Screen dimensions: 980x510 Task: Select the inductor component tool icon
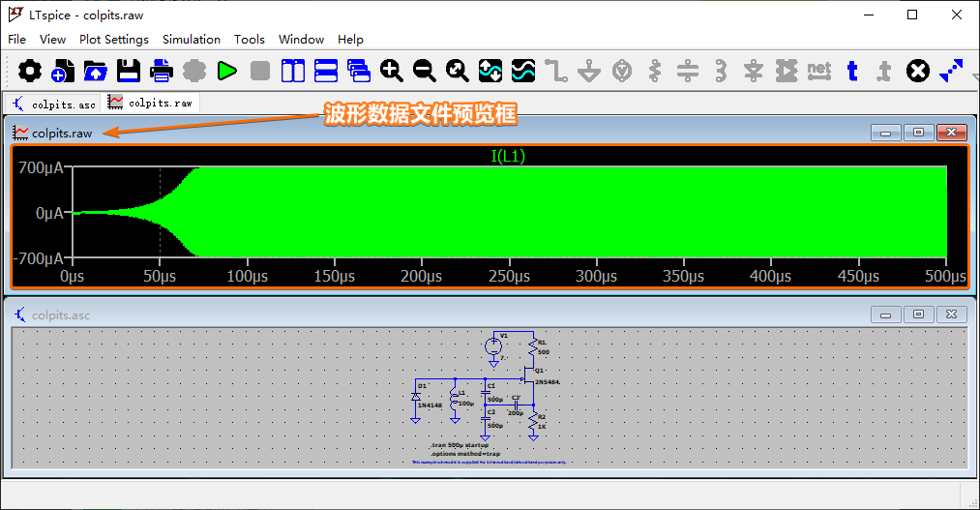click(721, 71)
